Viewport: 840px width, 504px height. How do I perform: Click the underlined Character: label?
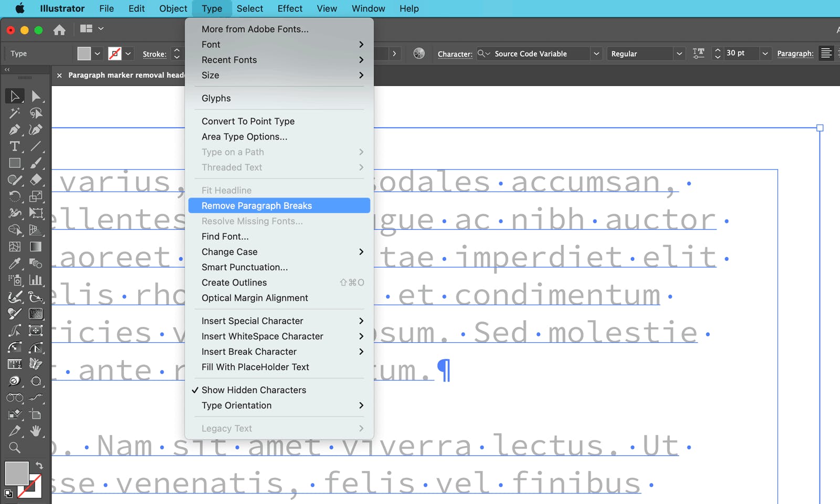[455, 53]
